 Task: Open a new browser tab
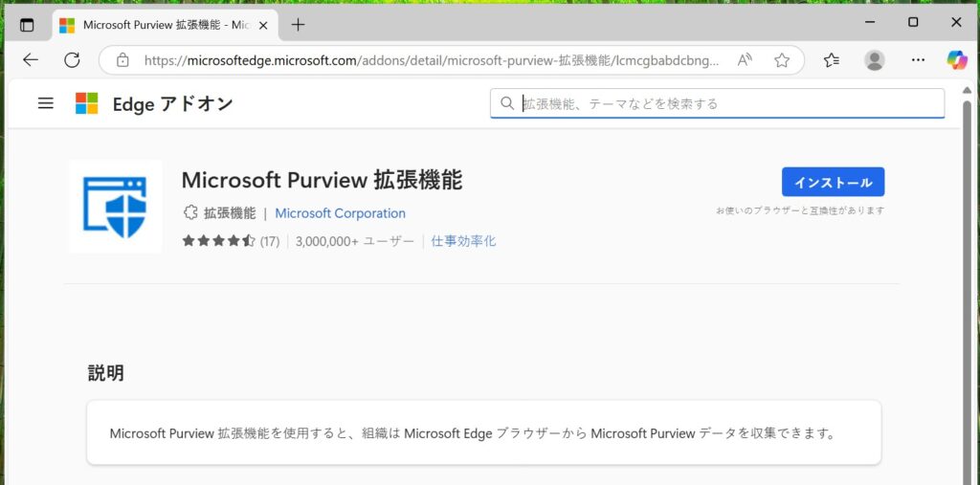click(x=299, y=25)
